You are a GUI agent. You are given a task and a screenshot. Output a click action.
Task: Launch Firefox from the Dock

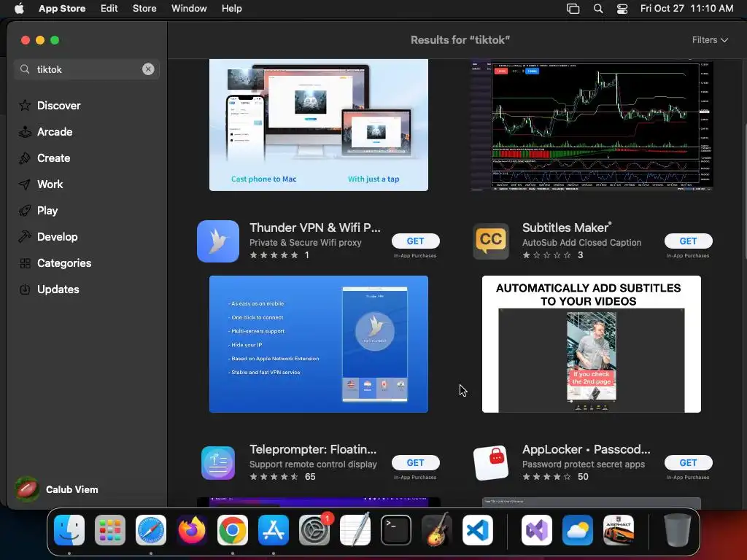point(192,530)
